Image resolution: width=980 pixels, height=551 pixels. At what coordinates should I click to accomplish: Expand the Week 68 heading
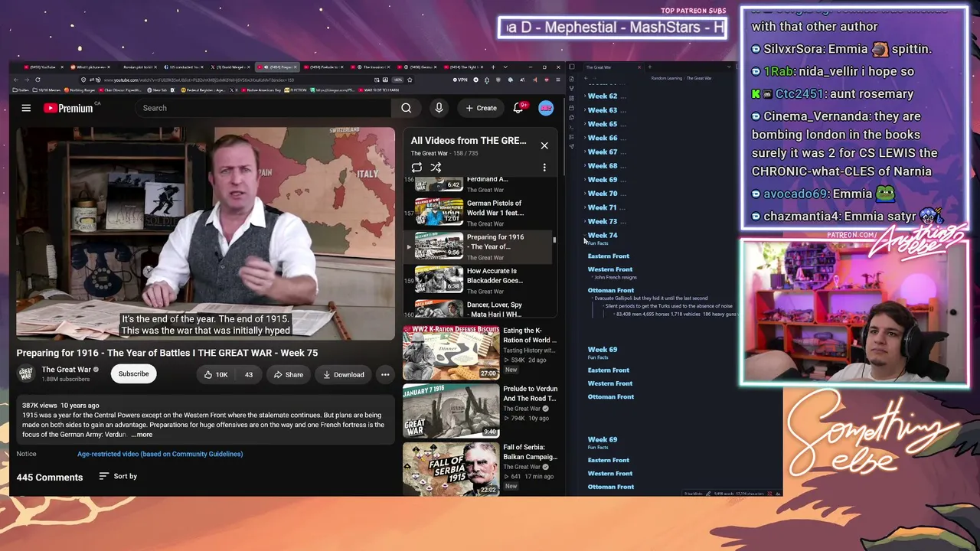tap(585, 165)
